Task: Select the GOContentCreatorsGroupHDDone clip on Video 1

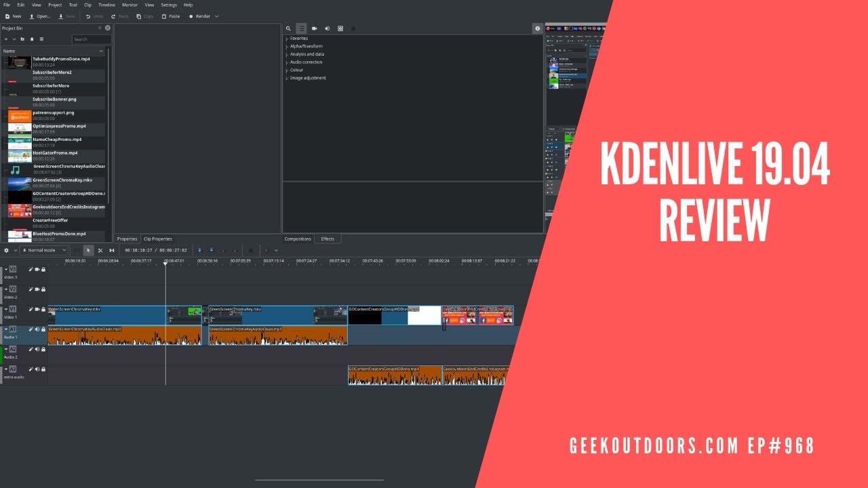Action: (x=395, y=315)
